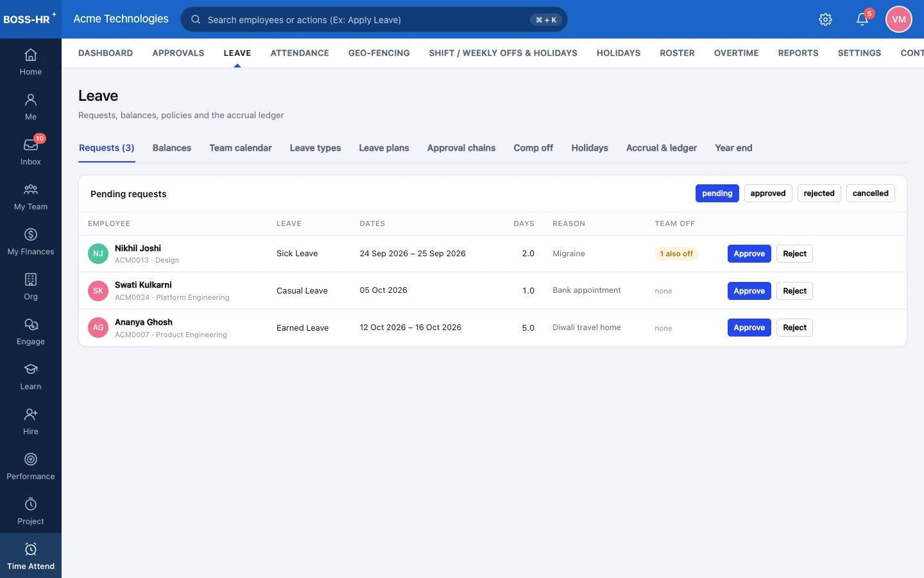The height and width of the screenshot is (578, 924).
Task: Click the BOSS-HR logo
Action: (x=30, y=19)
